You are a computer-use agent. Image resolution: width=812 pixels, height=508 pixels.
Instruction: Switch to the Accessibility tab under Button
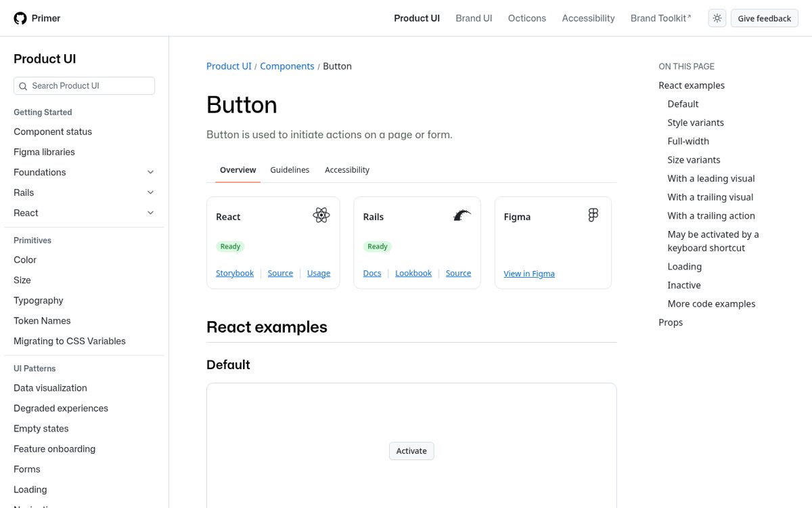(x=347, y=170)
